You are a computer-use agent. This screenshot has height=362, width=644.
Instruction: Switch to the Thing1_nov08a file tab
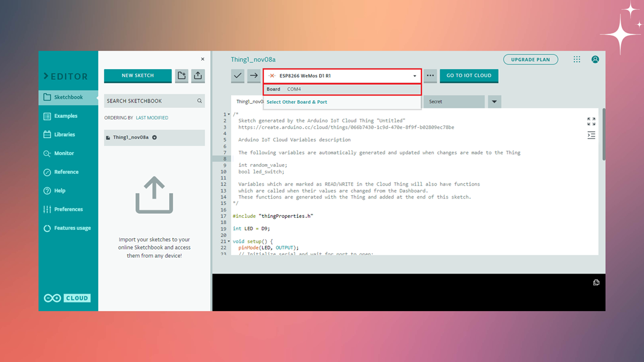(x=248, y=101)
